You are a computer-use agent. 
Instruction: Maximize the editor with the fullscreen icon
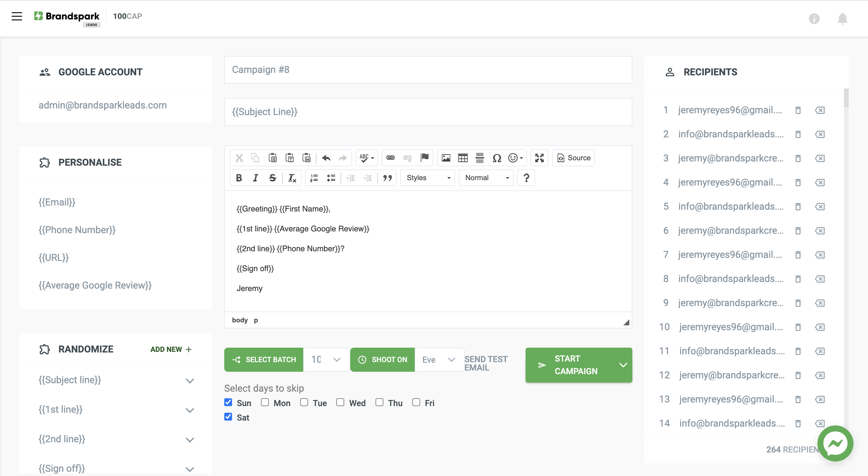click(x=539, y=158)
